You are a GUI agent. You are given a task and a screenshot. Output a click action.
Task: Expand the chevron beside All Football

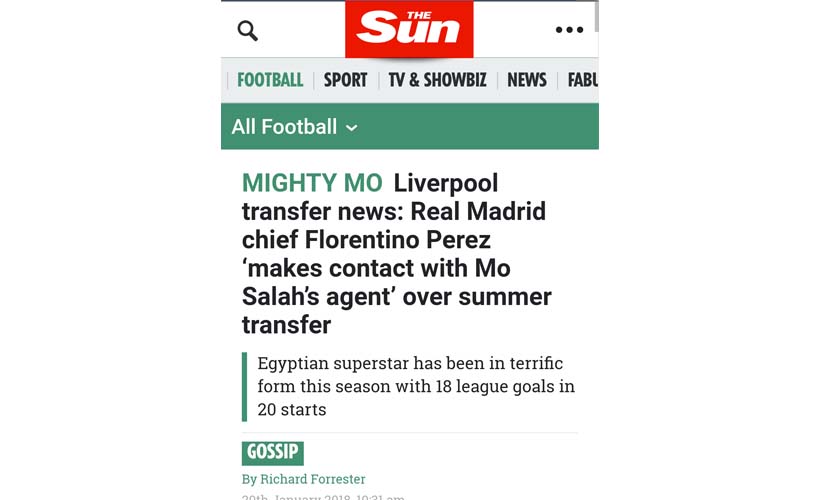(x=351, y=128)
